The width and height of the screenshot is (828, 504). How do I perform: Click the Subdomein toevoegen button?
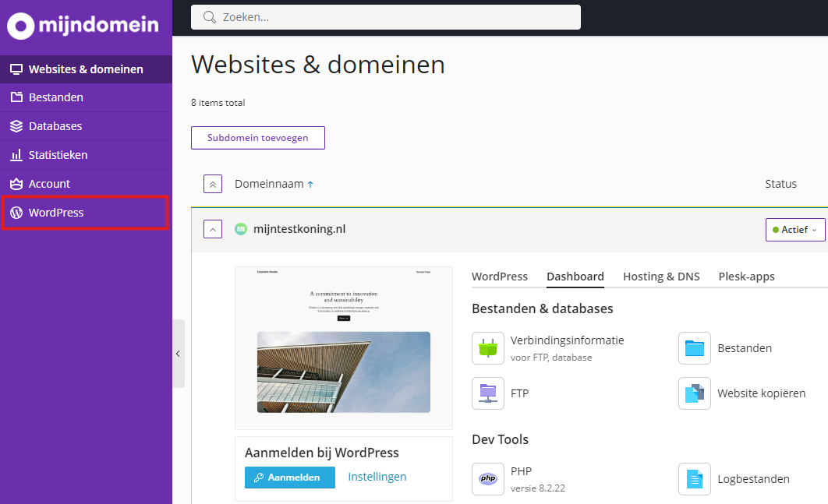coord(257,138)
